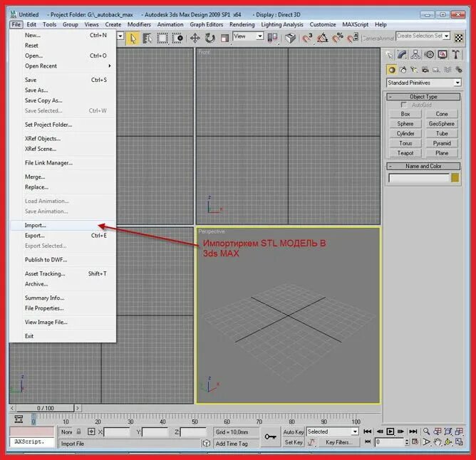Toggle Percent Snap
476x460 pixels.
pos(337,38)
